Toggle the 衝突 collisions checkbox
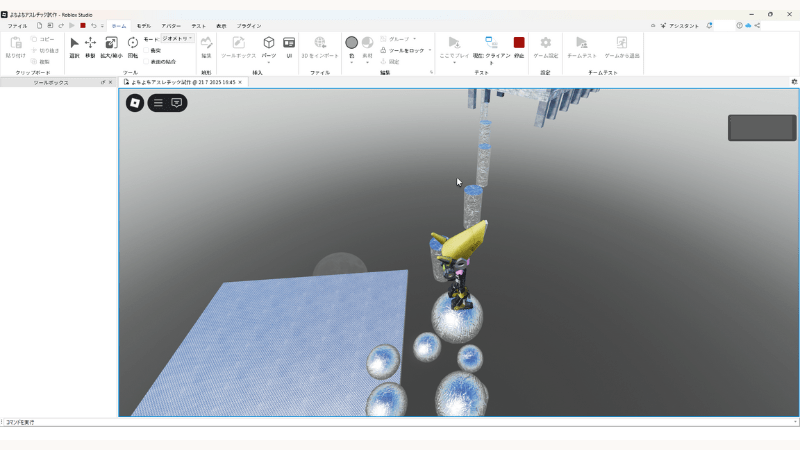 tap(146, 51)
